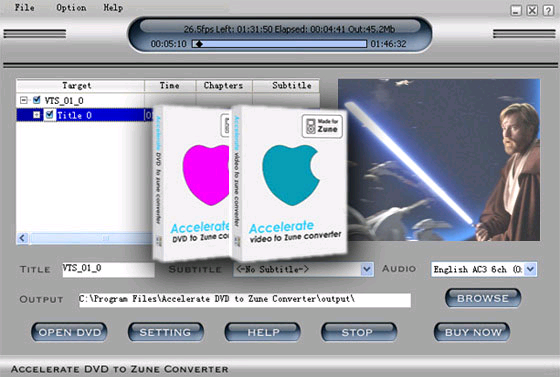Click the Buy Now button
The image size is (560, 377).
472,332
